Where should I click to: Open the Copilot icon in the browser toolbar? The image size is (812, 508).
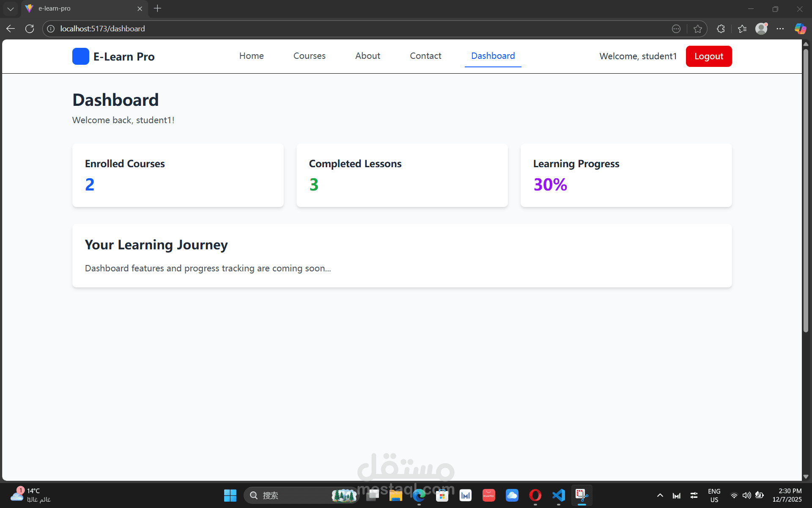click(x=800, y=29)
